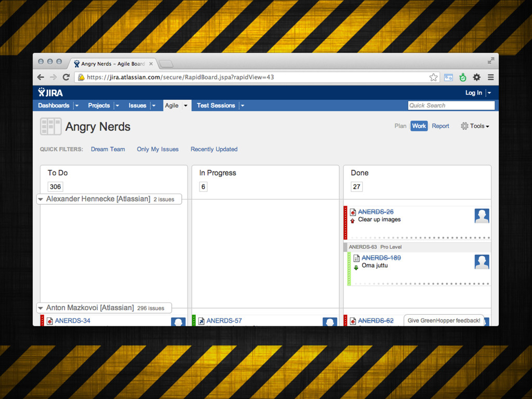Open a new browser tab
The image size is (532, 399).
click(x=166, y=64)
